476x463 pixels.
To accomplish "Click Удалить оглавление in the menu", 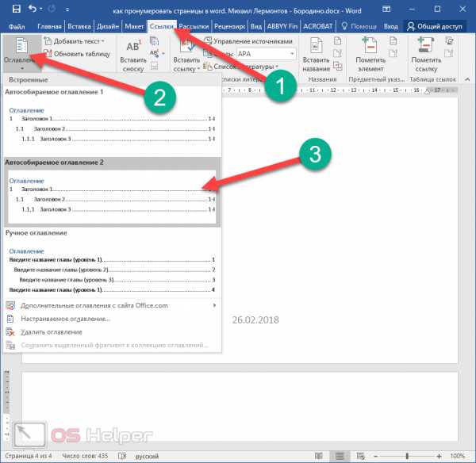I will [x=54, y=331].
